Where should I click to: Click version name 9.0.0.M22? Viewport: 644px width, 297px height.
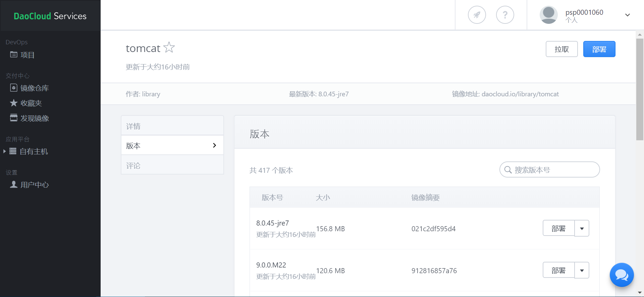pyautogui.click(x=271, y=265)
